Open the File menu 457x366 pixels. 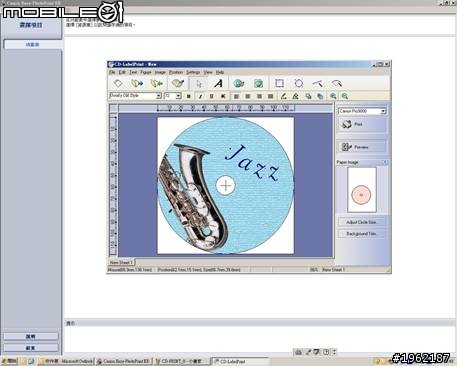pos(112,72)
